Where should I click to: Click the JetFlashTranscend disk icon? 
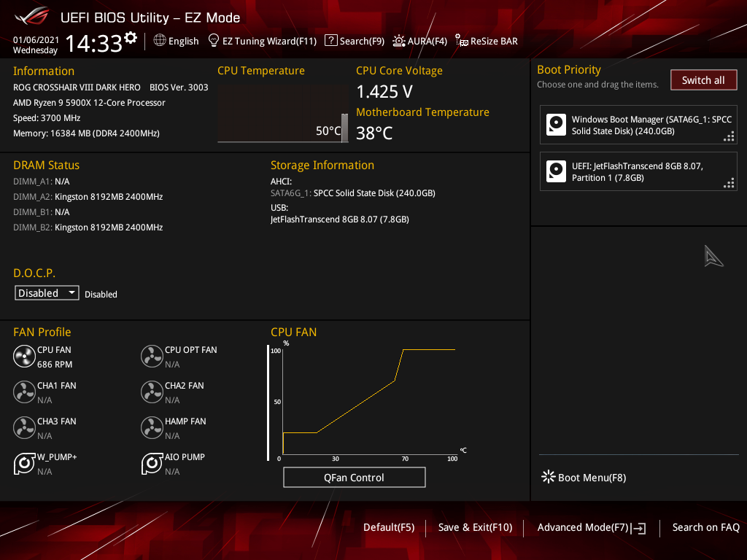(556, 171)
